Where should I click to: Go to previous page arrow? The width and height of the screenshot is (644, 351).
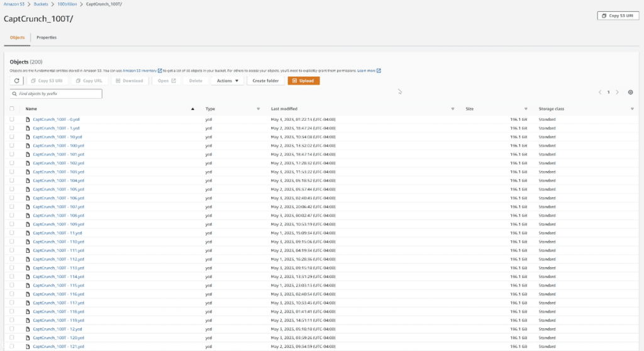point(599,92)
